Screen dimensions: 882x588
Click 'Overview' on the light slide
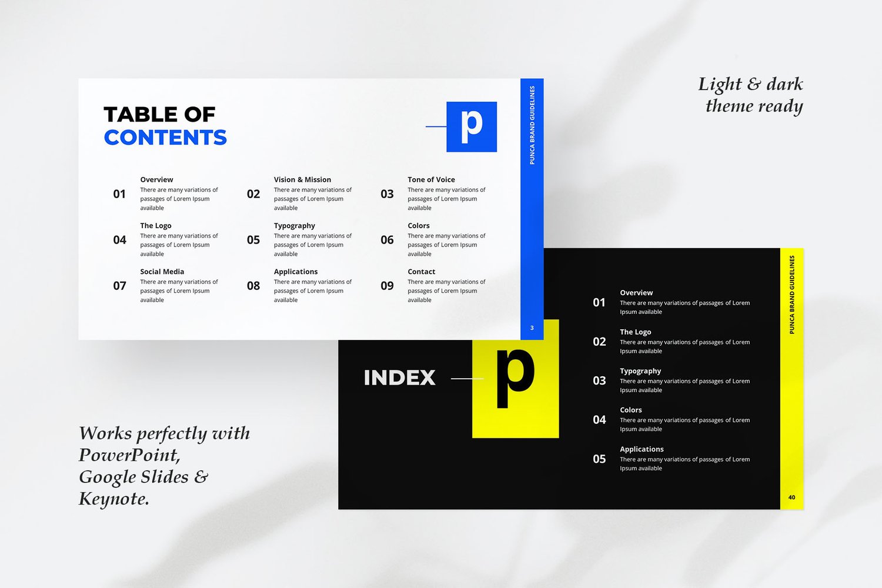[156, 180]
